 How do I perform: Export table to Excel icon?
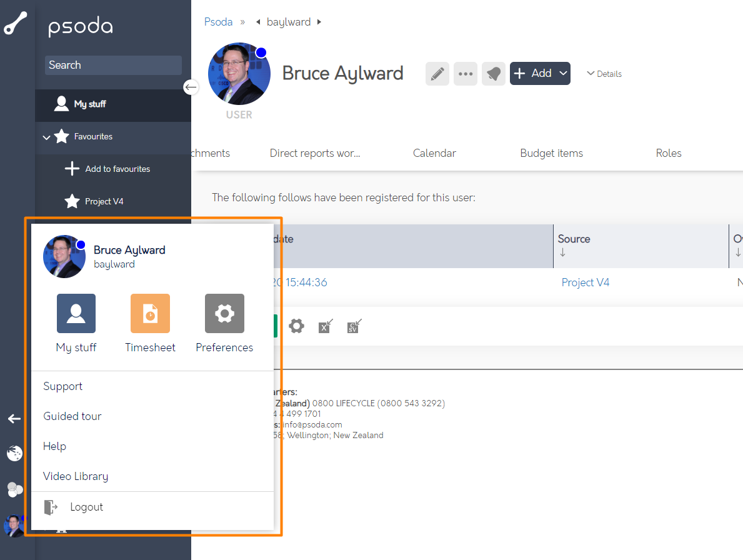point(325,326)
